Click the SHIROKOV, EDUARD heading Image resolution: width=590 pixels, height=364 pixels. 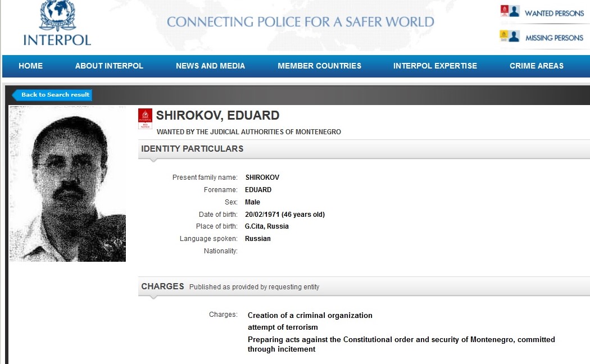pyautogui.click(x=217, y=116)
